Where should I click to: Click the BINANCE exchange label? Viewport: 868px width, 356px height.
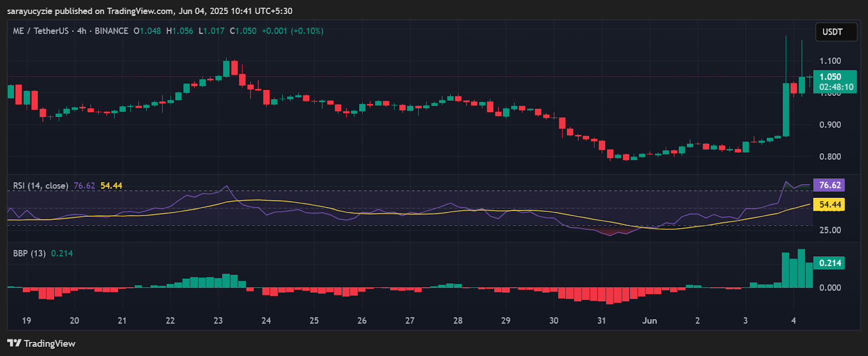point(111,31)
